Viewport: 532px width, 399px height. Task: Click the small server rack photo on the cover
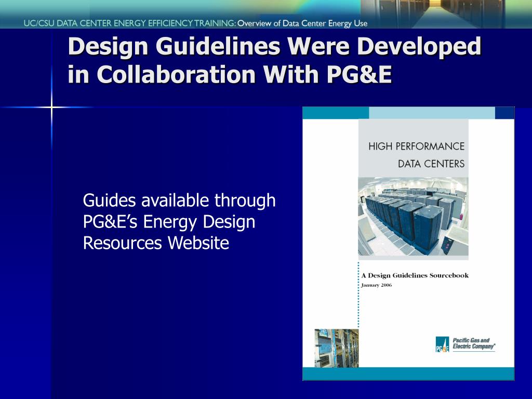pos(336,348)
